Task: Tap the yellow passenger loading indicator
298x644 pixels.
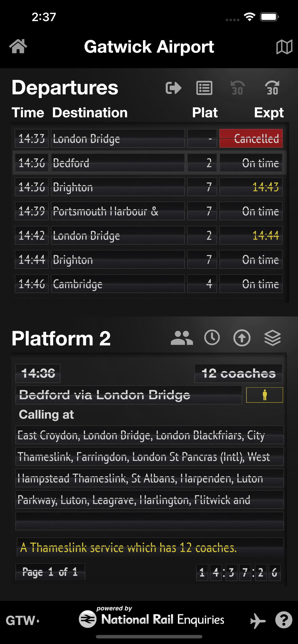Action: [x=265, y=395]
